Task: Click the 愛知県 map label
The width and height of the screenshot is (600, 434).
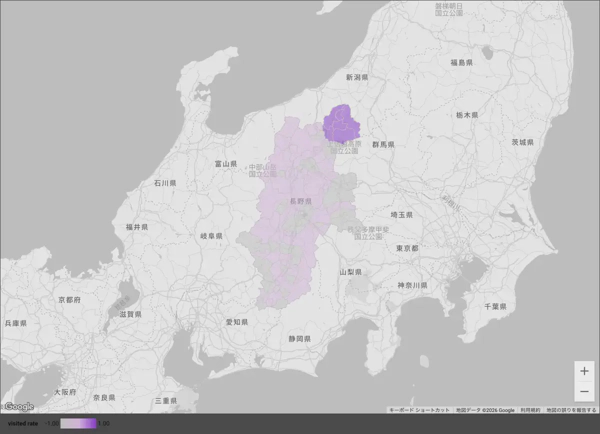Action: 236,322
